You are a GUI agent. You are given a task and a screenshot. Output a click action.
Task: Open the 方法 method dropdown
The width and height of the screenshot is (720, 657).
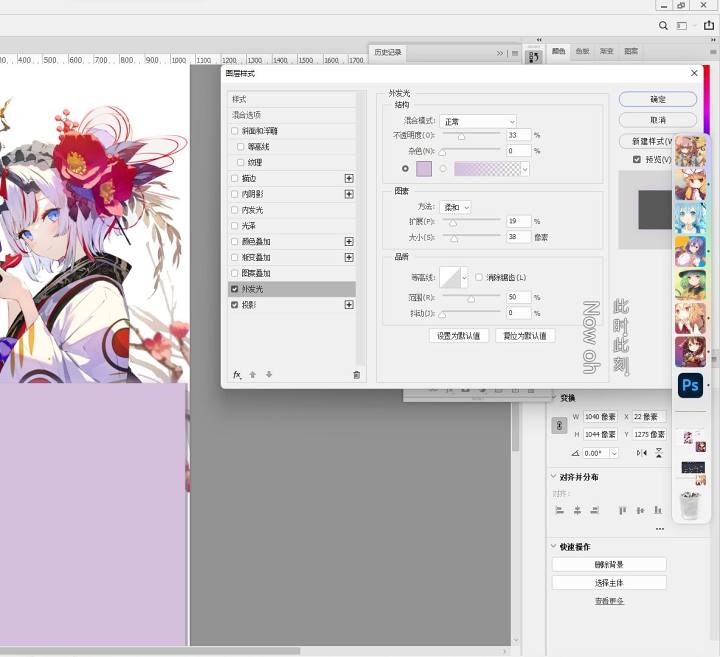pyautogui.click(x=455, y=207)
